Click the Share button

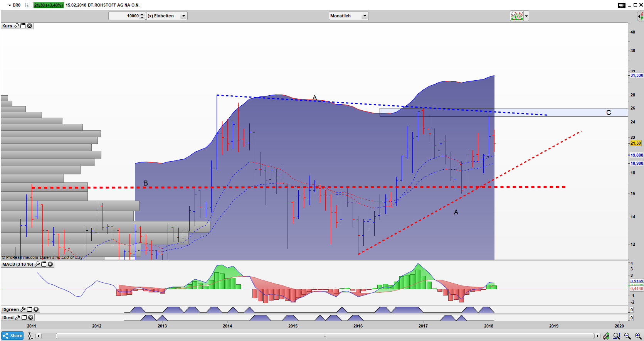[12, 336]
